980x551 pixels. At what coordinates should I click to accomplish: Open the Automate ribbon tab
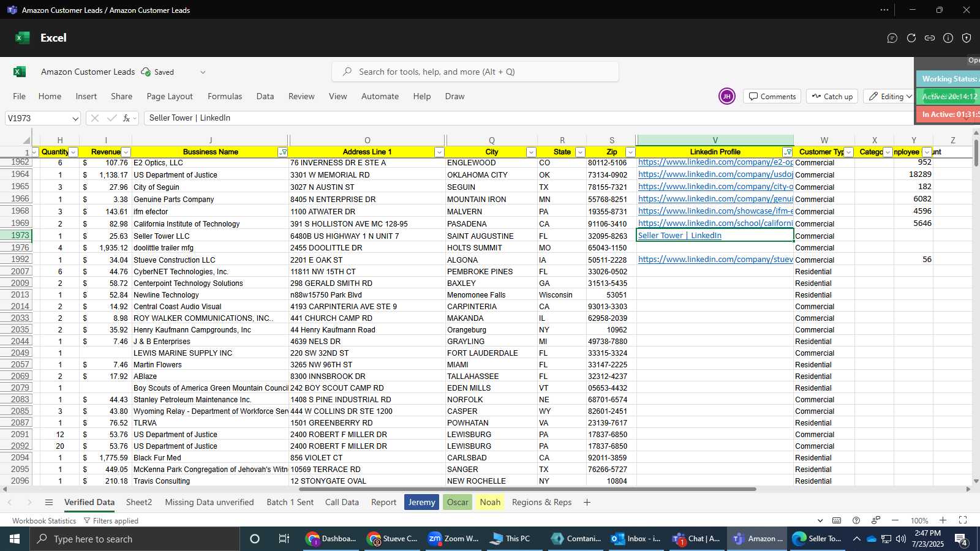click(x=380, y=96)
